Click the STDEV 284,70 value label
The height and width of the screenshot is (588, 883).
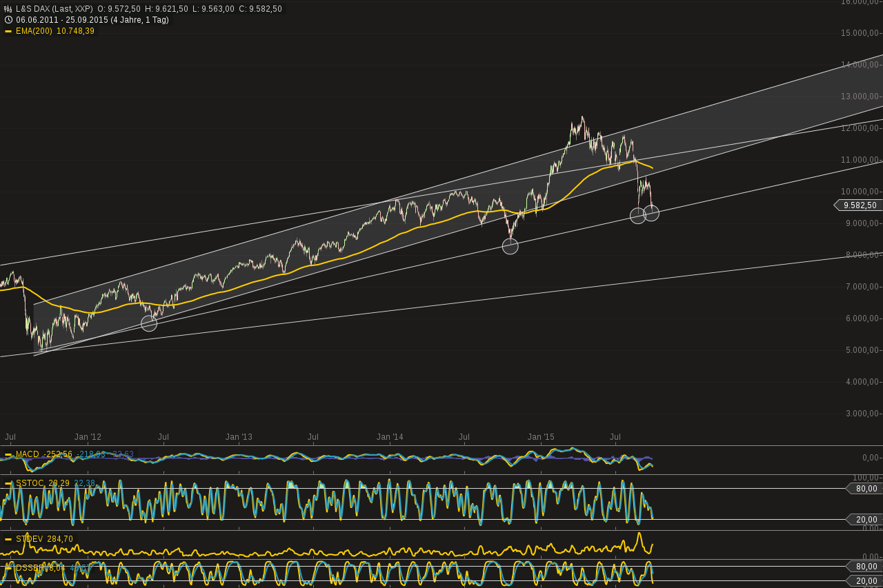click(43, 538)
